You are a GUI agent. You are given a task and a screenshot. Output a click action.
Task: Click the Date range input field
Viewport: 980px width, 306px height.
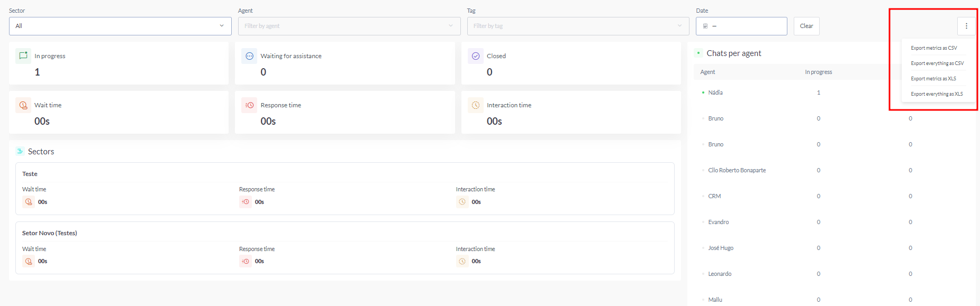(741, 26)
